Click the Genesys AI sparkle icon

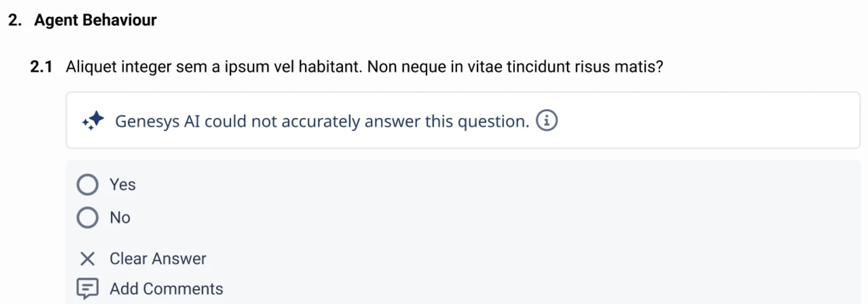(93, 121)
